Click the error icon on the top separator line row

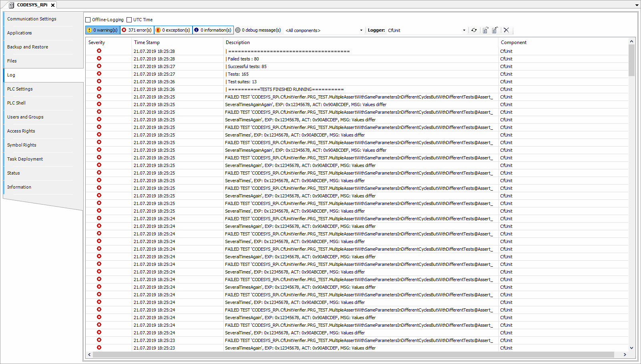click(x=99, y=51)
